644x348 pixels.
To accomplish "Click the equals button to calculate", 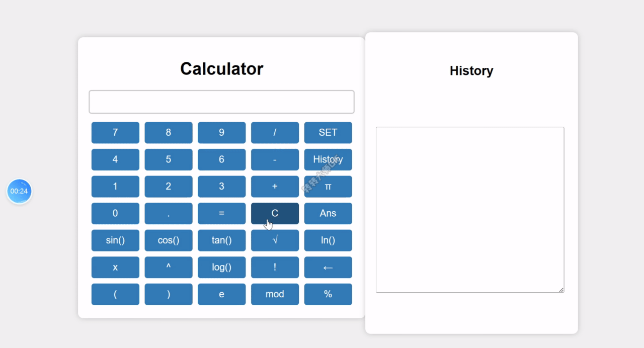I will coord(221,213).
